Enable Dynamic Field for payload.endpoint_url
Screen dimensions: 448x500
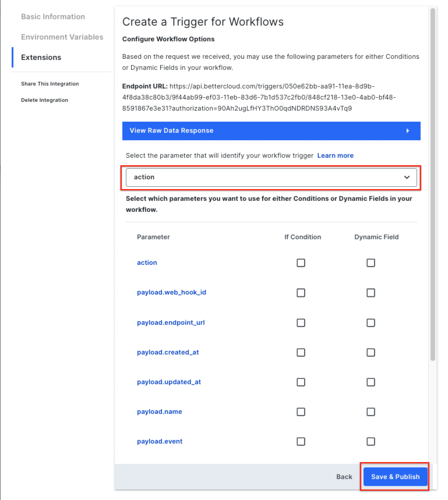[371, 322]
